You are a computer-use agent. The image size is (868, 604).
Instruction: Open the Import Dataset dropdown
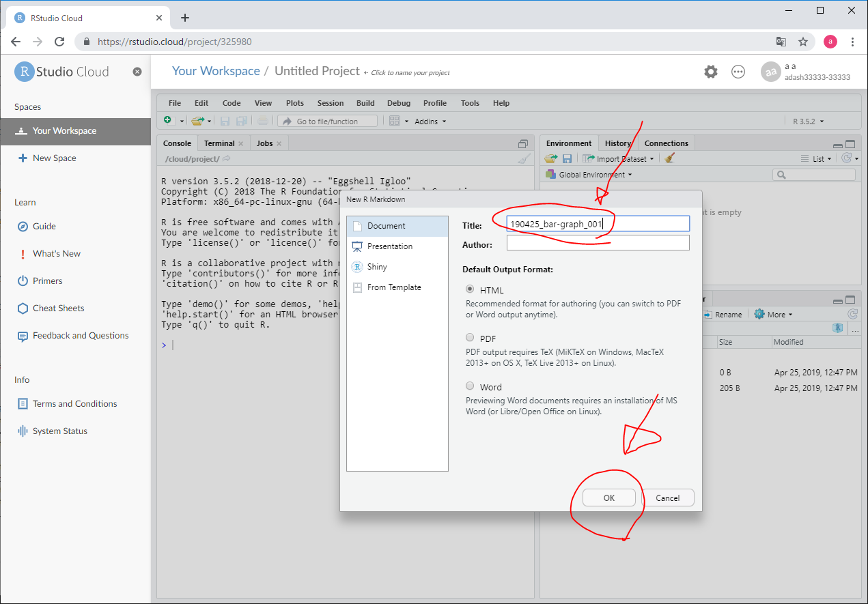point(617,159)
